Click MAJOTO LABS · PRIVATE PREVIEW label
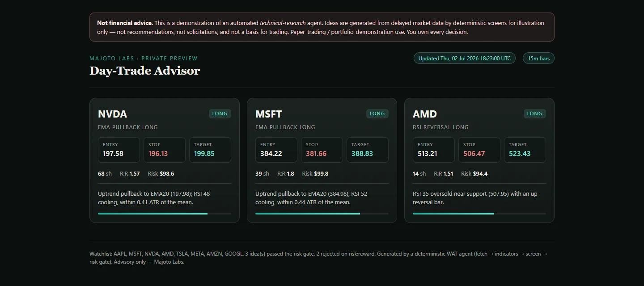644x286 pixels. (144, 59)
